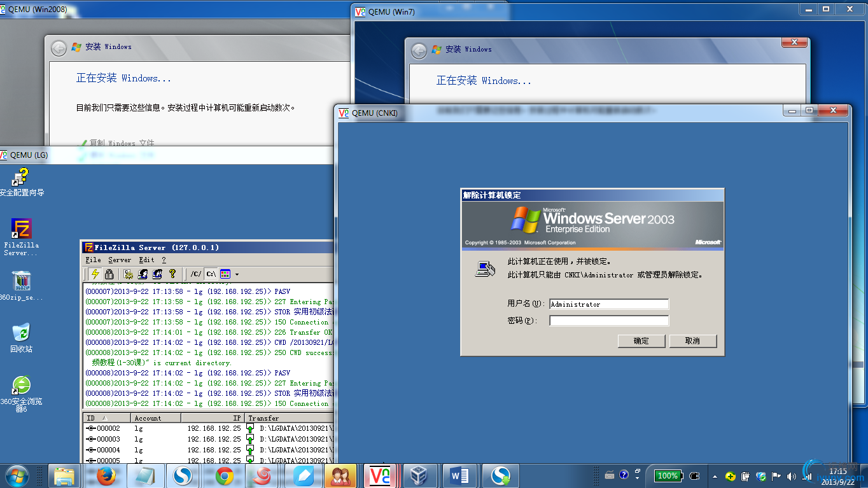The width and height of the screenshot is (868, 488).
Task: Click the volume speaker tray icon
Action: point(791,476)
